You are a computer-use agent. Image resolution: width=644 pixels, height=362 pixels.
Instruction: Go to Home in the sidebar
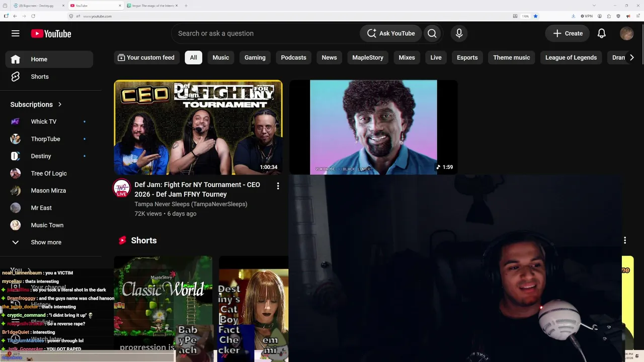(49, 59)
